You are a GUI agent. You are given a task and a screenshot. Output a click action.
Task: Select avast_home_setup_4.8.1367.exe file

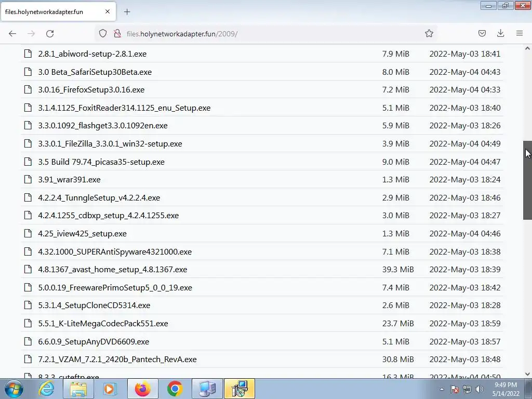[113, 270]
